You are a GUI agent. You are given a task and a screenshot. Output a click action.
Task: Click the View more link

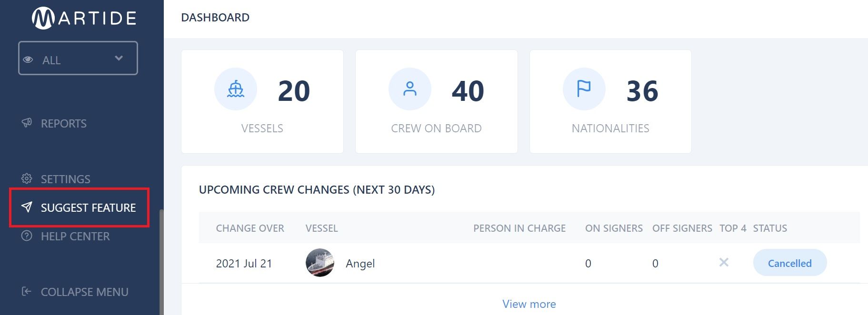tap(529, 304)
